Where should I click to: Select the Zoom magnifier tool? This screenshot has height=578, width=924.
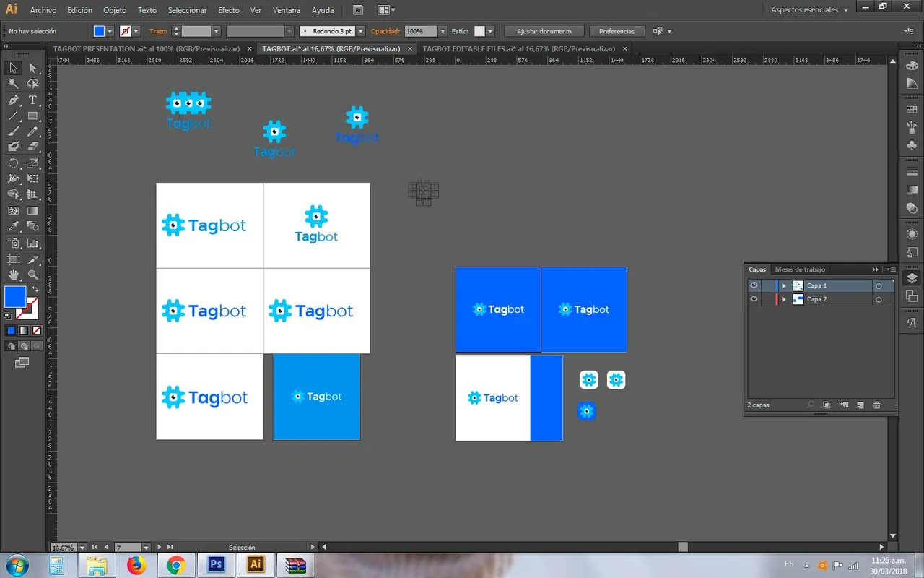[x=32, y=275]
